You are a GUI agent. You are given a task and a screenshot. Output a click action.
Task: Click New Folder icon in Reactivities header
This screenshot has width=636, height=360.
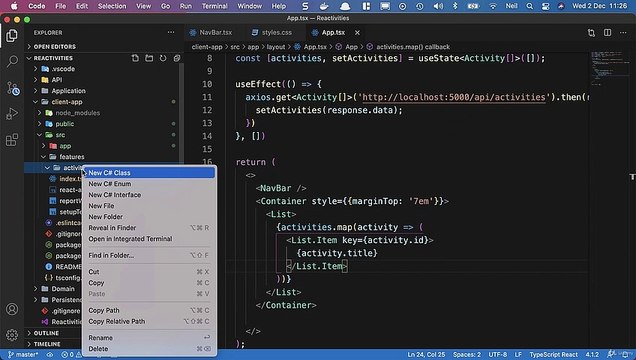click(x=149, y=58)
